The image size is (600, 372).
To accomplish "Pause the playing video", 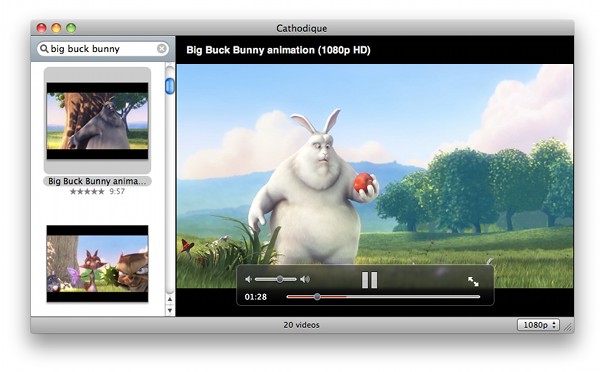I will (x=369, y=280).
